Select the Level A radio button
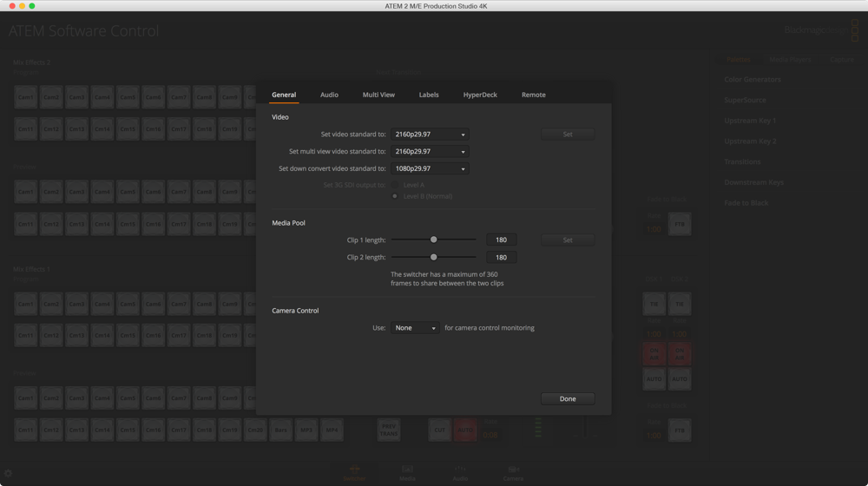 tap(395, 185)
